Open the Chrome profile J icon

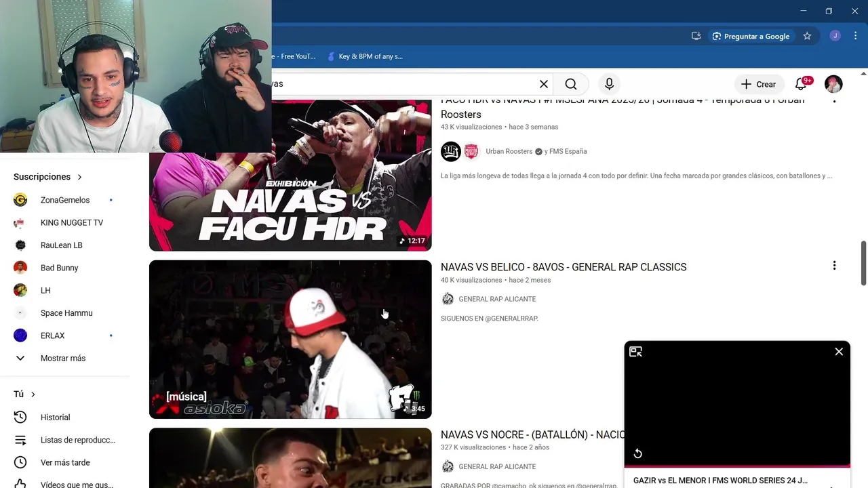pos(835,36)
